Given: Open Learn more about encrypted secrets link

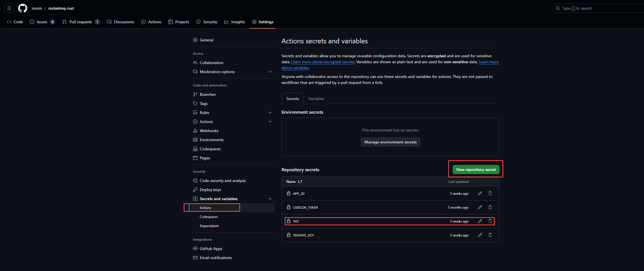Looking at the screenshot, I should (323, 62).
